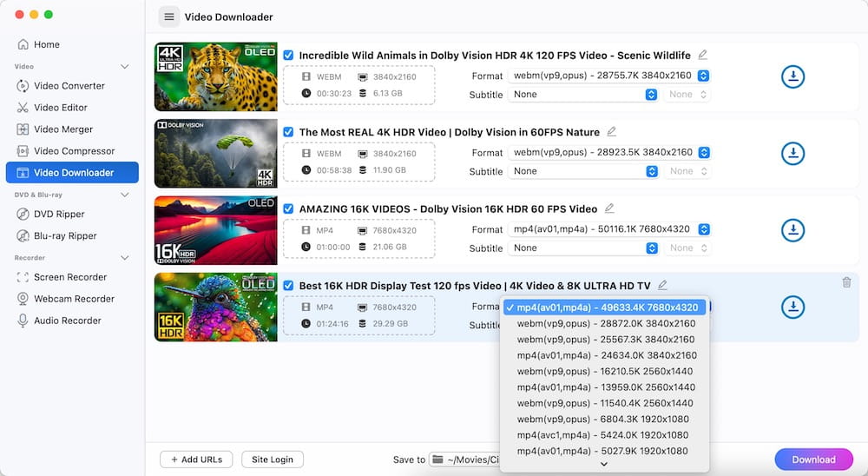The height and width of the screenshot is (476, 868).
Task: Click the 00:58:38 duration value
Action: tap(334, 170)
